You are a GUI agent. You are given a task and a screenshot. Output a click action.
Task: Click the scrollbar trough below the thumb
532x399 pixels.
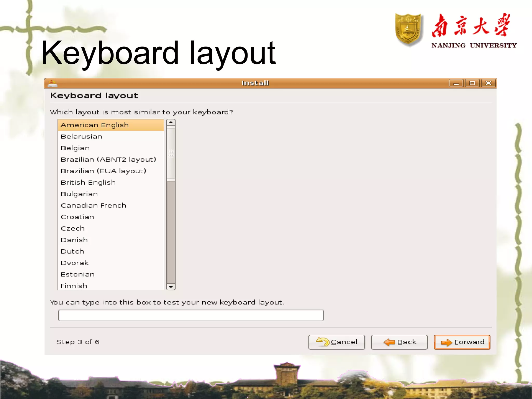(x=171, y=232)
